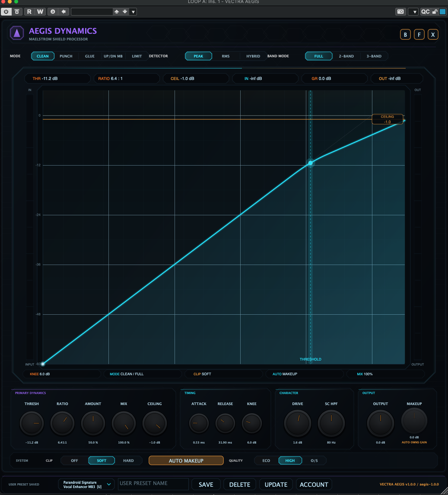This screenshot has width=448, height=495.
Task: Select ECO quality
Action: (x=266, y=460)
